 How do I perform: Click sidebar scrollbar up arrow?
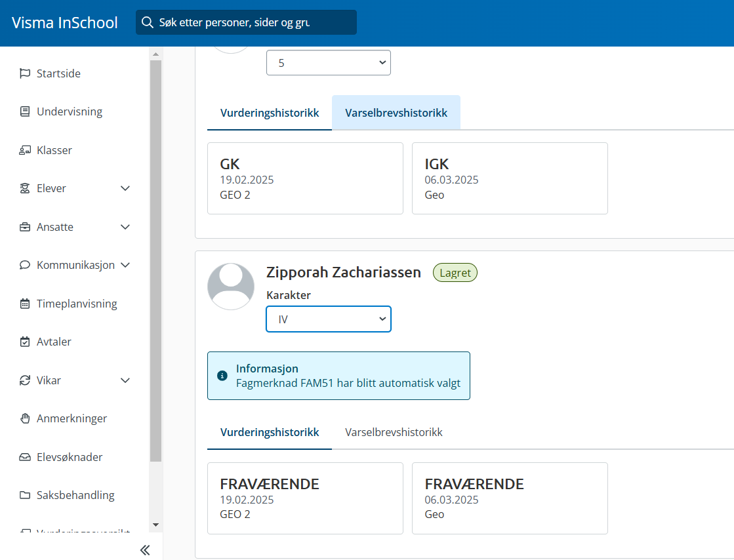point(156,54)
